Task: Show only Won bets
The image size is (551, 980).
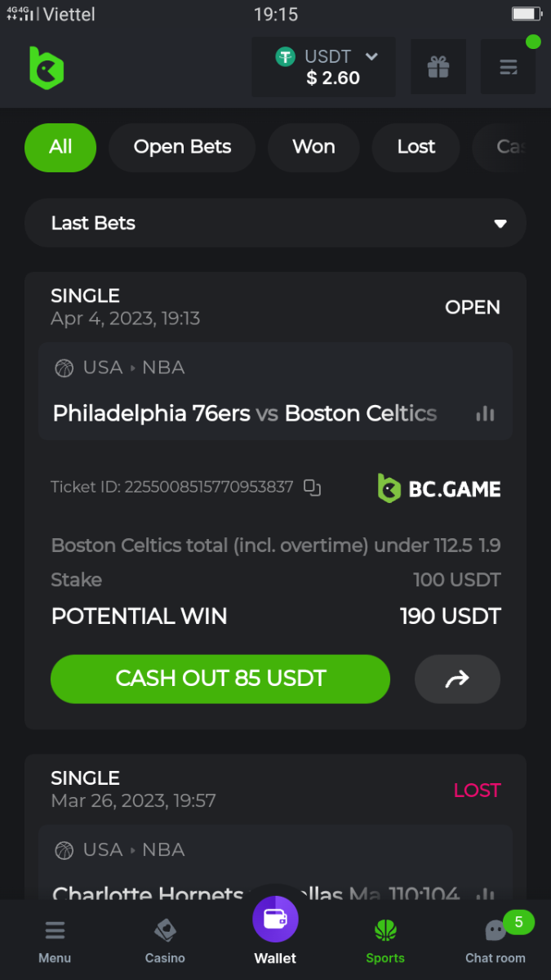Action: tap(313, 147)
